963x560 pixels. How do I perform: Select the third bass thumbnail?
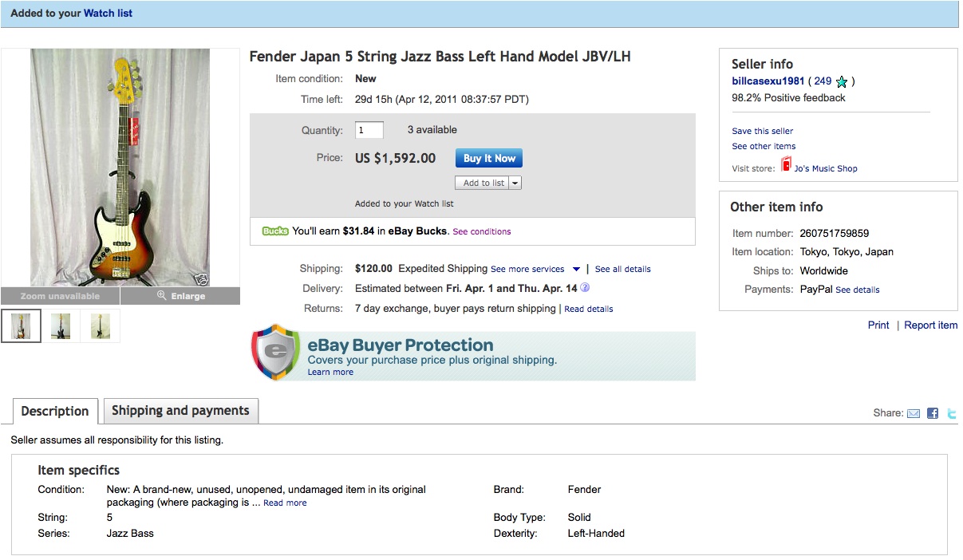click(101, 325)
